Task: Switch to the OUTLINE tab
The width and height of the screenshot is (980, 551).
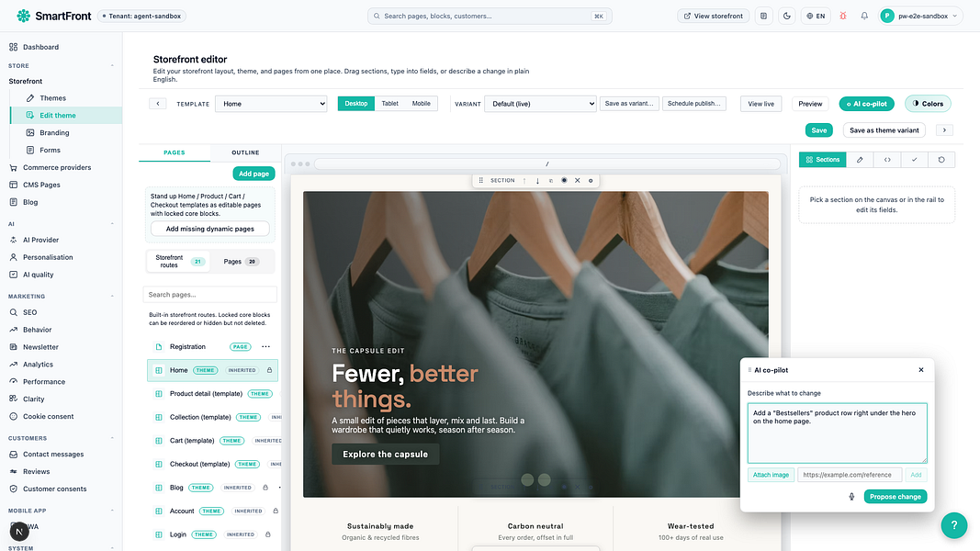Action: coord(245,152)
